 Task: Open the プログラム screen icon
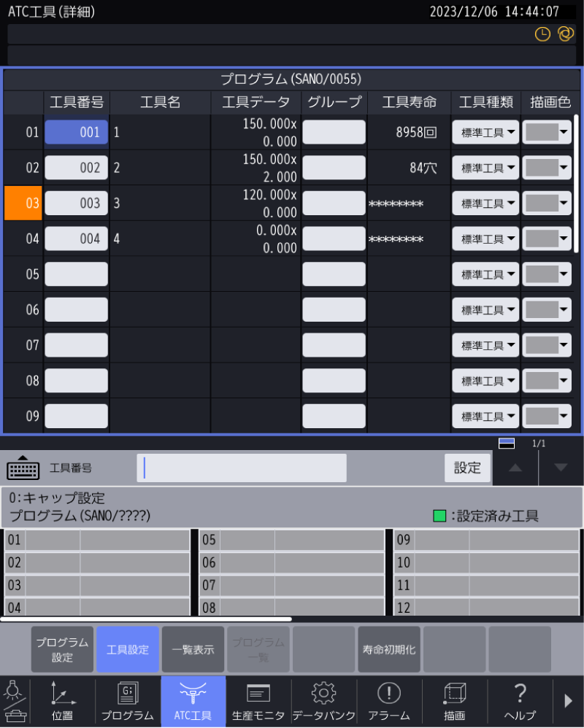[x=127, y=701]
